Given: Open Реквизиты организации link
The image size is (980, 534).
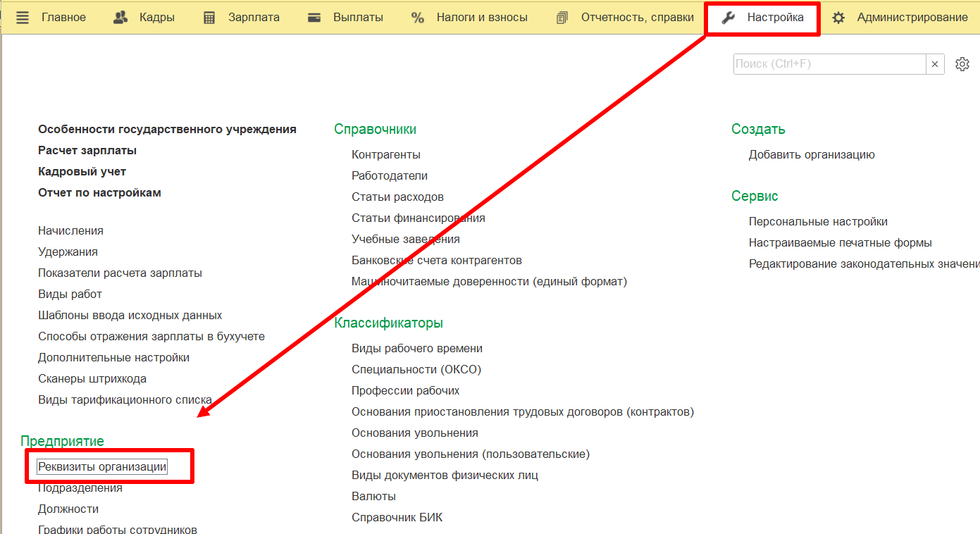Looking at the screenshot, I should point(103,466).
